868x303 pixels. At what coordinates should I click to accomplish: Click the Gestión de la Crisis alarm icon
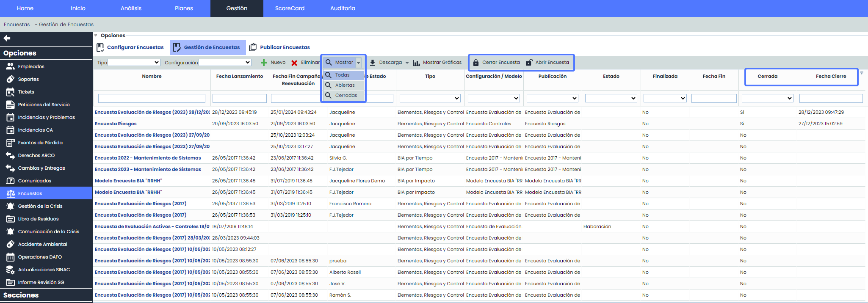click(x=10, y=206)
